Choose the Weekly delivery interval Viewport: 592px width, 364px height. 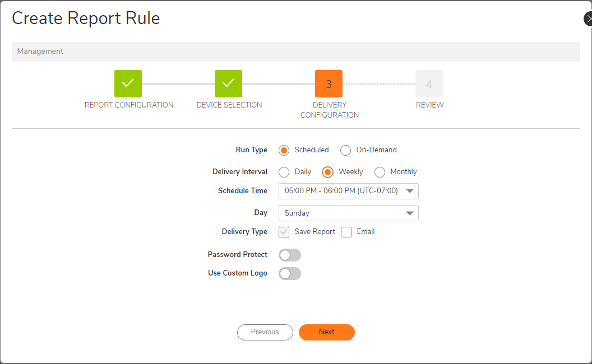click(328, 172)
